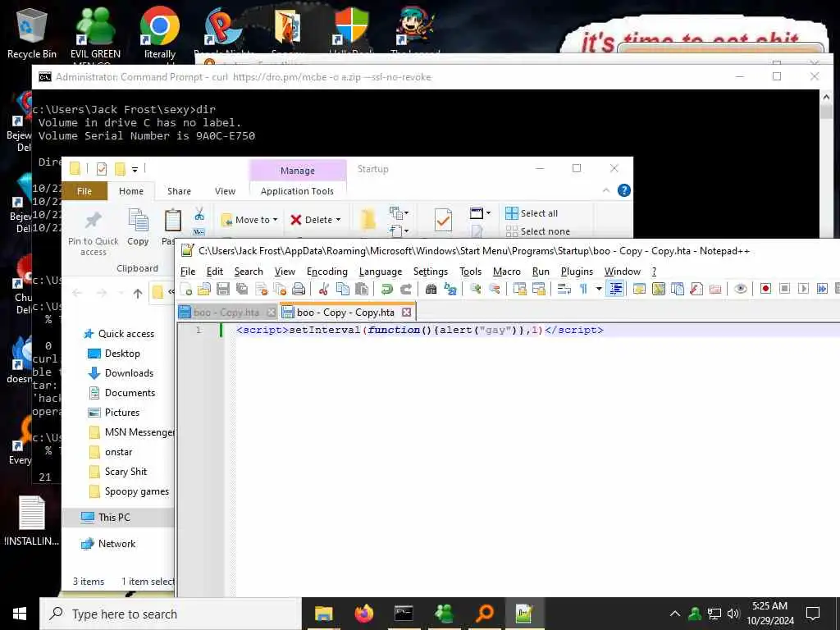This screenshot has height=630, width=840.
Task: Start macro recording with the red dot
Action: 765,290
